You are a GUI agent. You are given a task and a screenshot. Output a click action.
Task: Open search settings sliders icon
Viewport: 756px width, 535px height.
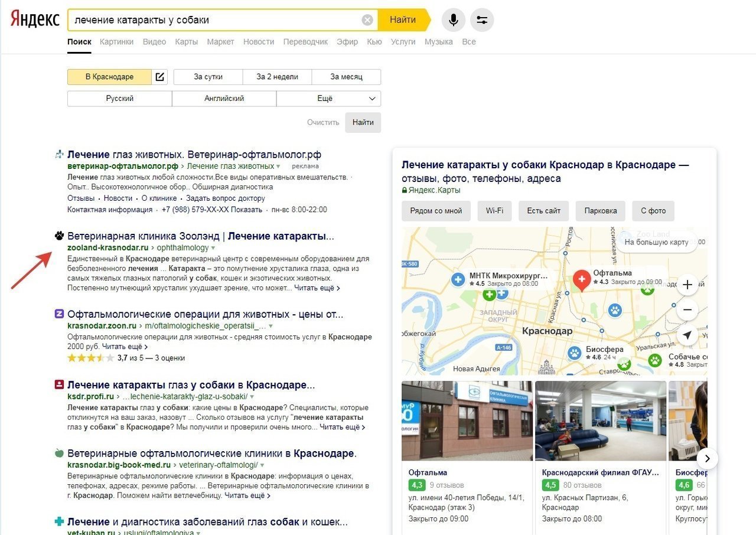coord(482,20)
